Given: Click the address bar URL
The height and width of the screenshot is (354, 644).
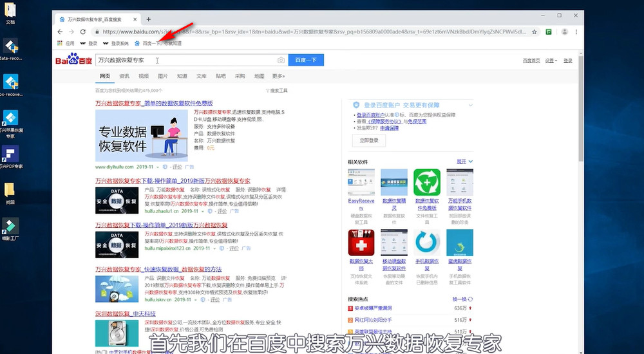Looking at the screenshot, I should [314, 32].
